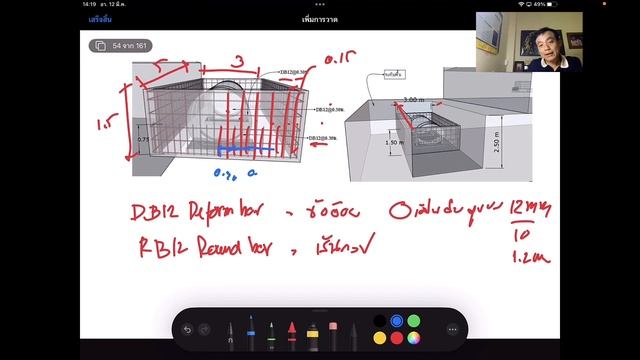Image resolution: width=640 pixels, height=360 pixels.
Task: Tap the right excavation pit 3D diagram
Action: coord(438,124)
